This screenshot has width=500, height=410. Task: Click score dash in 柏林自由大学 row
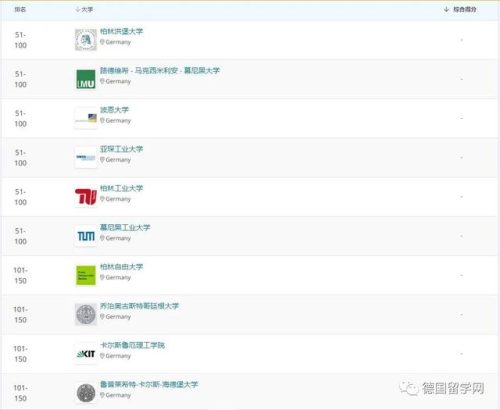[462, 275]
